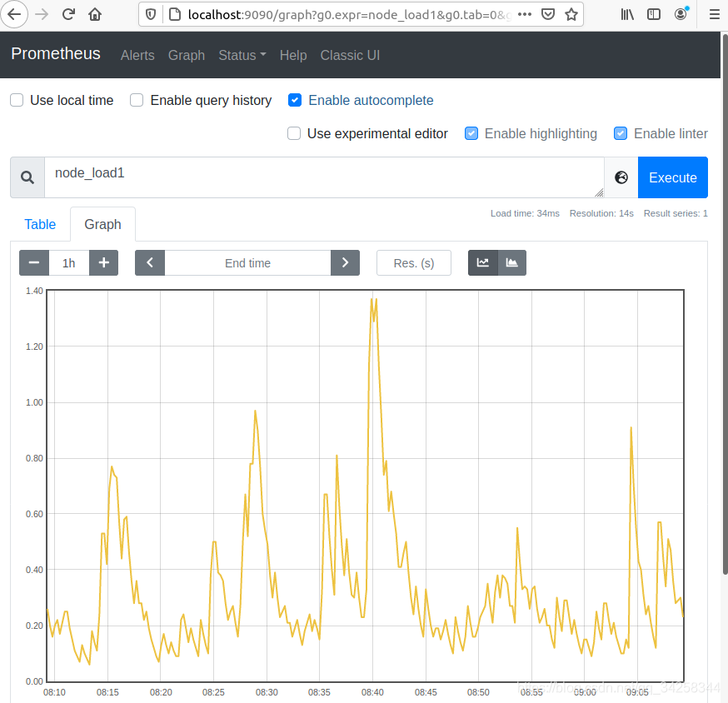Screen dimensions: 728x703
Task: Open the tracking protection shield icon
Action: (x=151, y=14)
